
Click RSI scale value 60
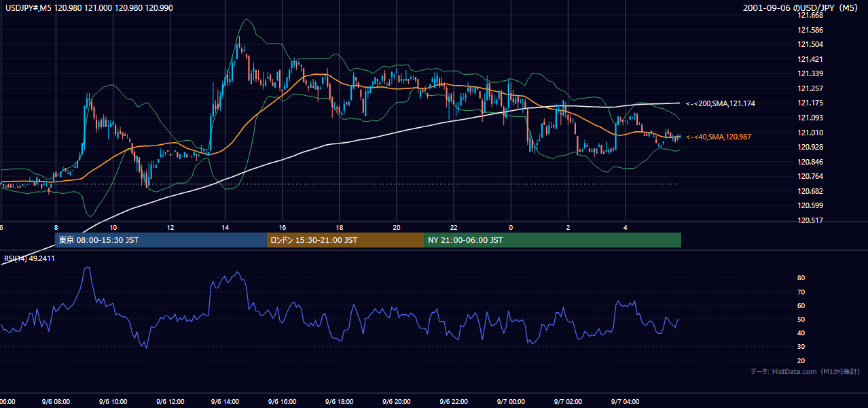(x=801, y=305)
